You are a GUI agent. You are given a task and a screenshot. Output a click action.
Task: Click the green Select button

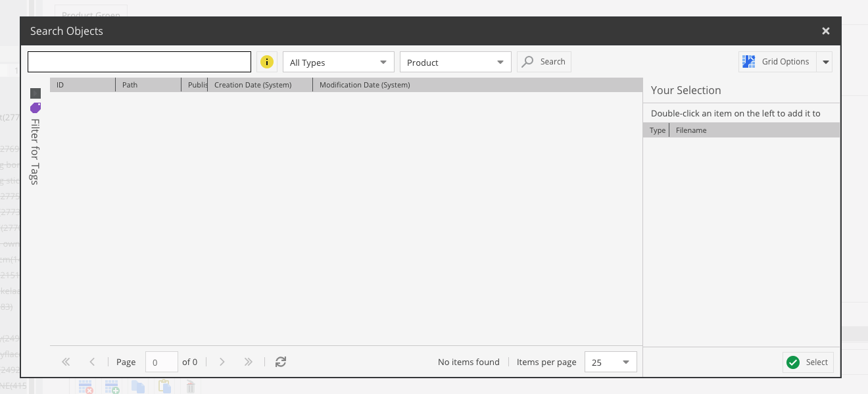[x=808, y=362]
